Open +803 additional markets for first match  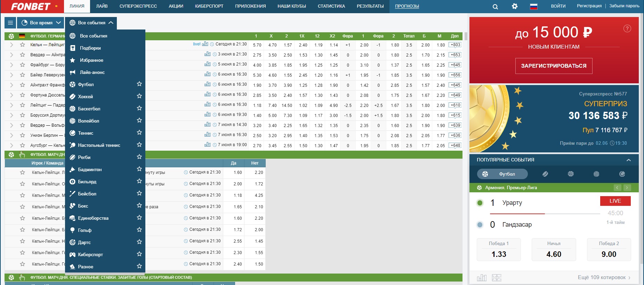tap(455, 45)
